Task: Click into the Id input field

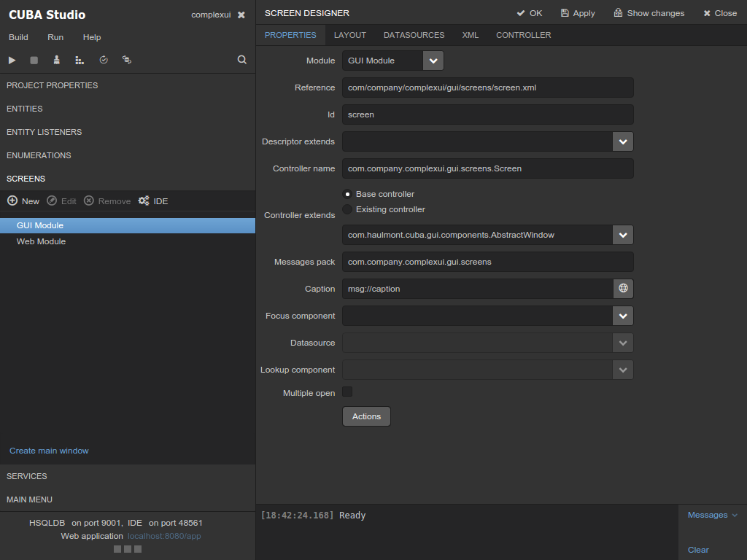Action: [x=487, y=114]
